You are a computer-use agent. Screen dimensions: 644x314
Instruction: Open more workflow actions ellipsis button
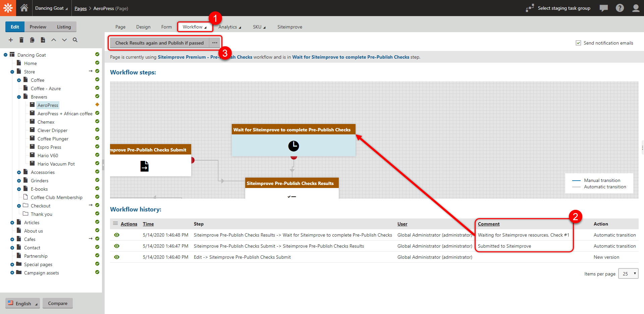(x=215, y=43)
